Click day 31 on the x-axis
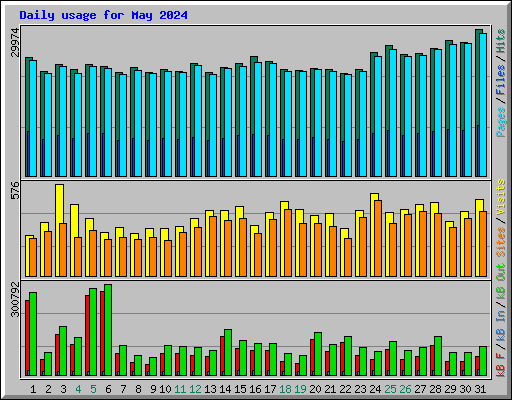Viewport: 512px width, 400px height. pos(480,389)
